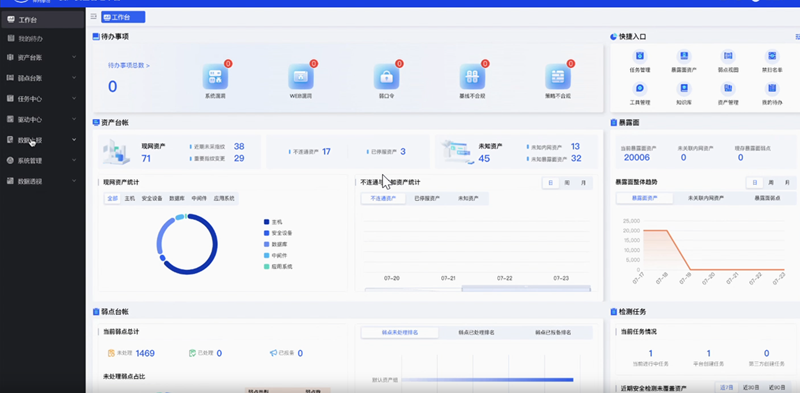Switch to 主机 asset filter tab
This screenshot has width=800, height=393.
(130, 199)
